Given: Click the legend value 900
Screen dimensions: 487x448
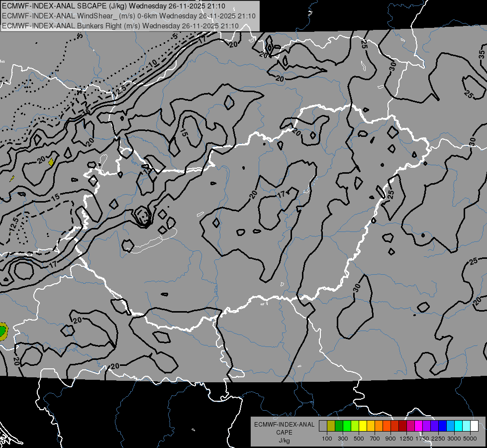Looking at the screenshot, I should tap(390, 439).
